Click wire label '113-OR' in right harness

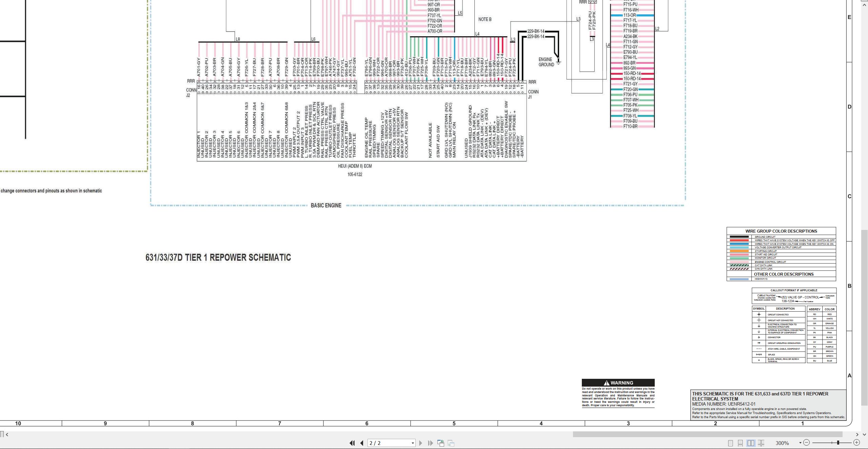pos(629,15)
